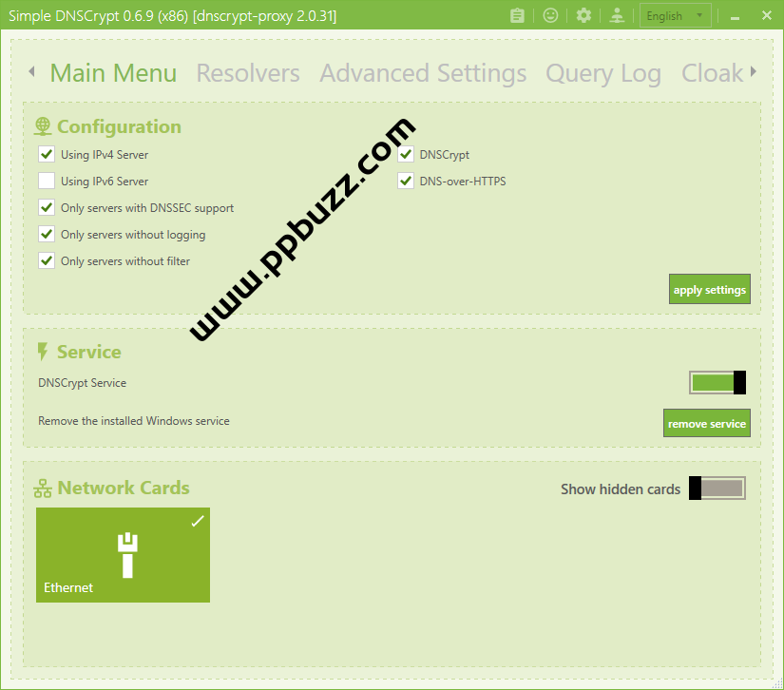
Task: Switch to the Resolvers tab
Action: click(x=248, y=73)
